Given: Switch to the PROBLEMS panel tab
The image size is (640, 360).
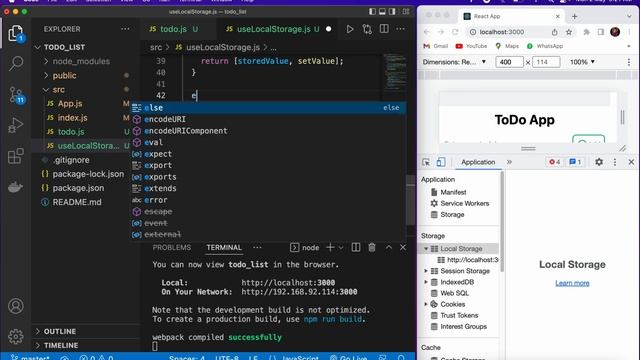Looking at the screenshot, I should (171, 247).
